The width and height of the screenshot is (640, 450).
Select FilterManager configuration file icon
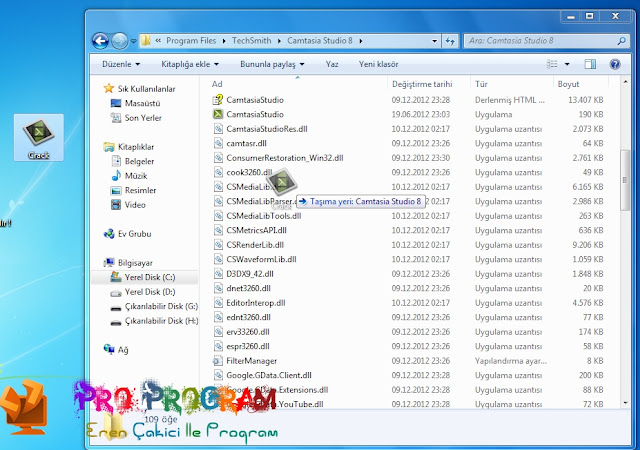click(217, 361)
